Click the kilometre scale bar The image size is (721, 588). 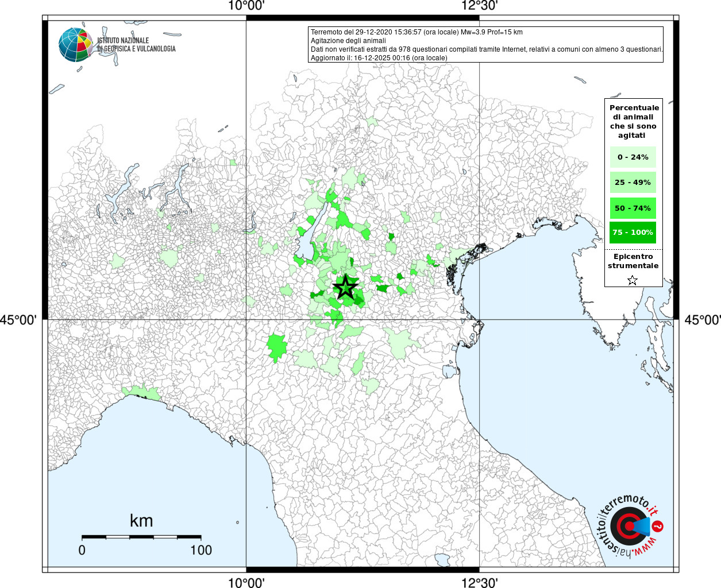tap(141, 537)
